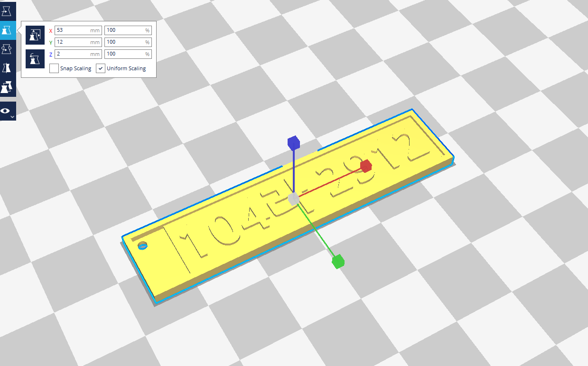Click the red X-axis scale handle
This screenshot has height=366, width=588.
[365, 166]
